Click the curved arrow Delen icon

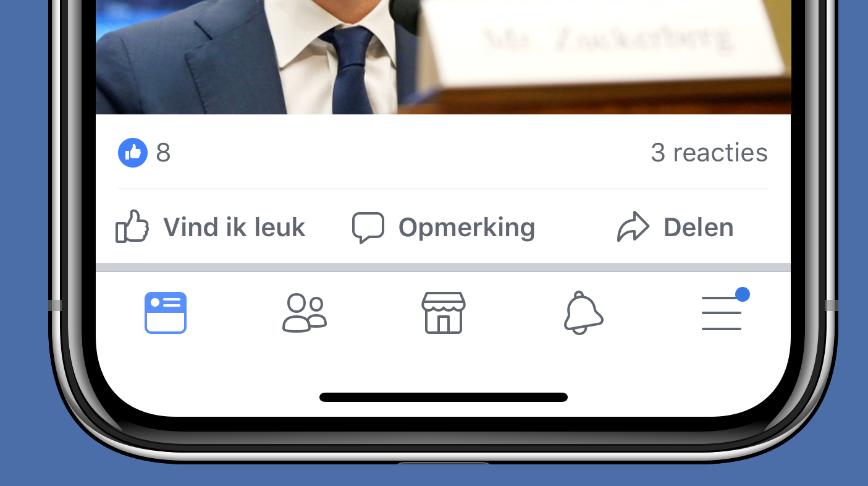coord(633,227)
